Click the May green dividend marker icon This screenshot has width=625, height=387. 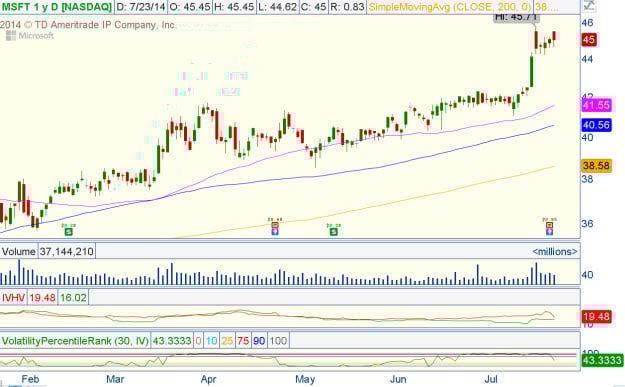[x=334, y=232]
